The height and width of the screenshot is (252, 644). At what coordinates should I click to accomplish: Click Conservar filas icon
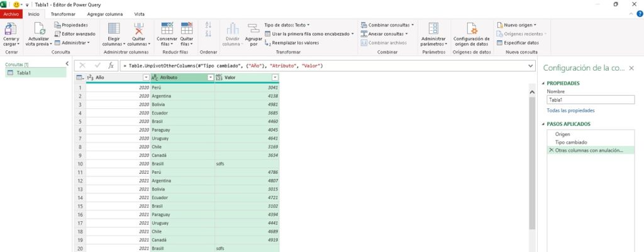tap(167, 28)
